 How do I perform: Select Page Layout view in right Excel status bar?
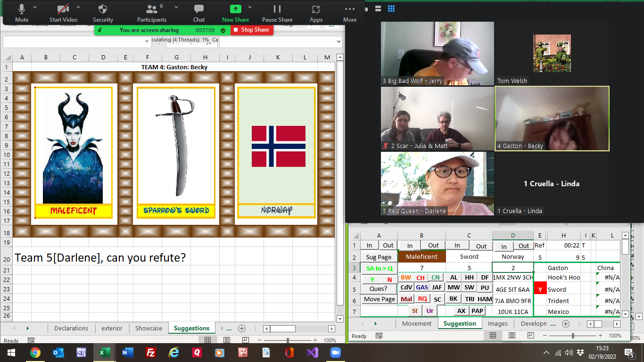512,336
